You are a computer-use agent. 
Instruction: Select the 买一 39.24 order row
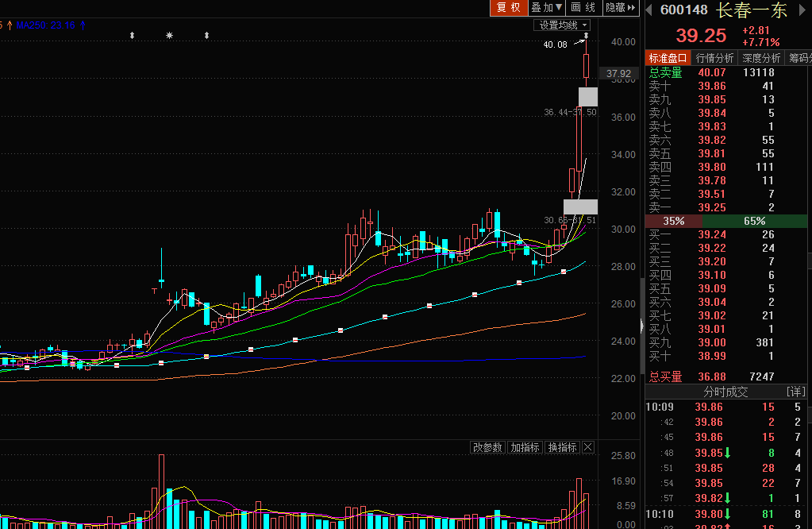click(x=726, y=234)
